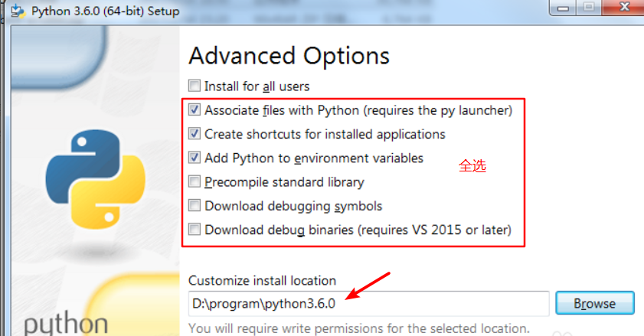Viewport: 644px width, 336px height.
Task: Uncheck Add Python to environment variables
Action: [x=195, y=158]
